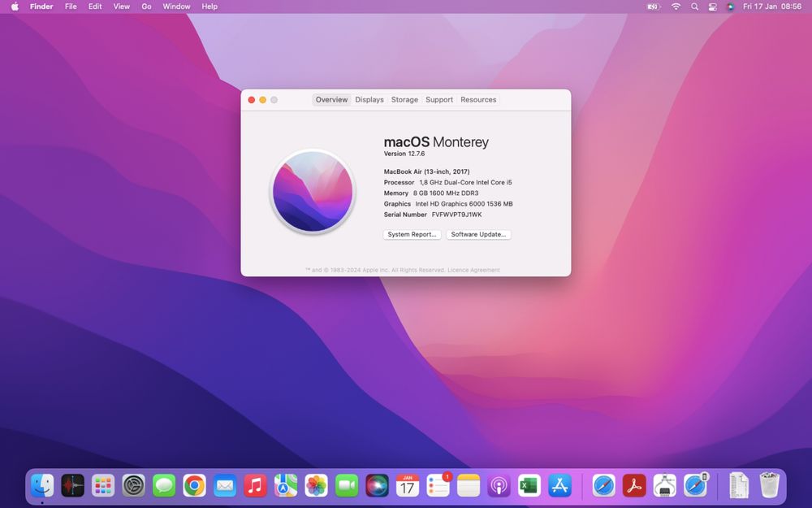812x508 pixels.
Task: Open the Maps app in dock
Action: tap(286, 486)
